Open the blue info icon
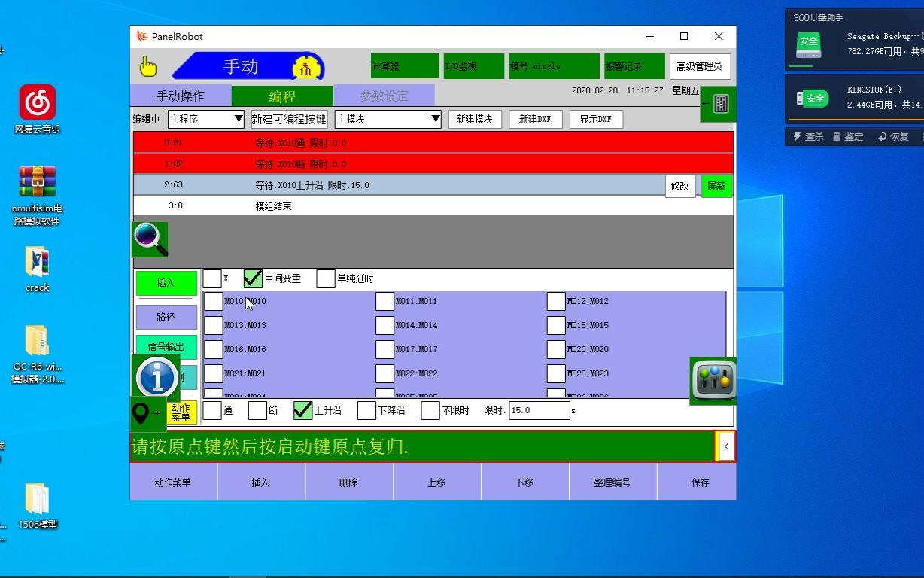Viewport: 924px width, 578px height. [x=157, y=378]
